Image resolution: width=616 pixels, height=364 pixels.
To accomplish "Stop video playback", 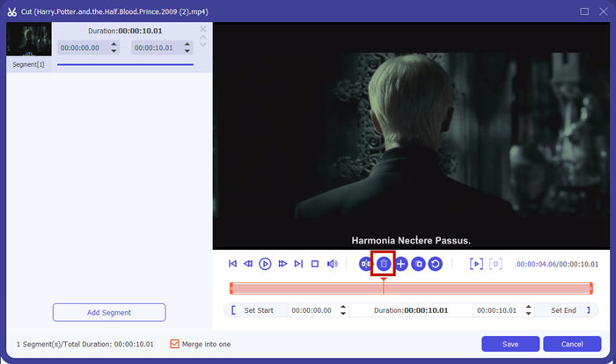I will coord(315,264).
